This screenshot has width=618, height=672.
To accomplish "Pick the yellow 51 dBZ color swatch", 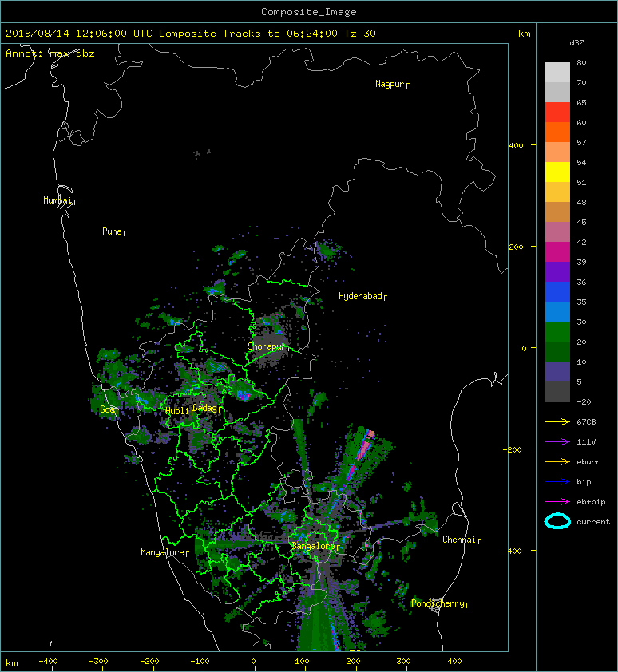I will tap(557, 172).
